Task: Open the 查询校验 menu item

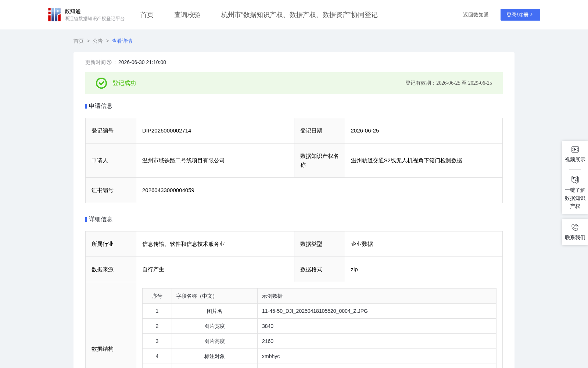Action: click(x=187, y=15)
